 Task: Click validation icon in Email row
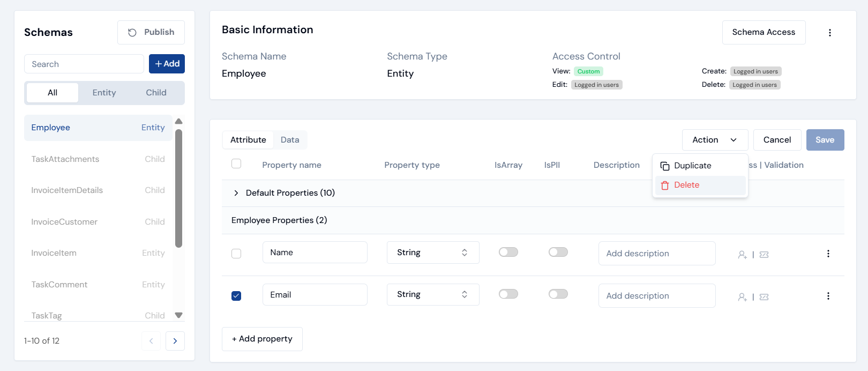coord(764,297)
